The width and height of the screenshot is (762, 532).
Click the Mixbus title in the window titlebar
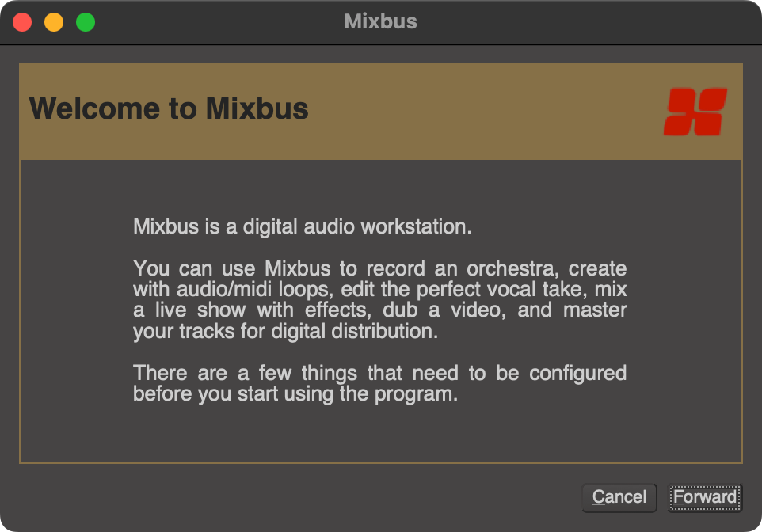pyautogui.click(x=381, y=21)
